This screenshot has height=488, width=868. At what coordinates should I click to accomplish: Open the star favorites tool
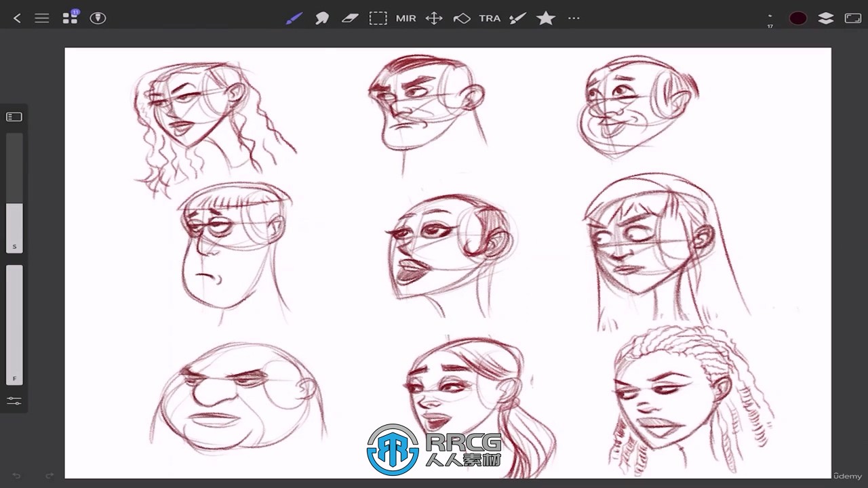(546, 18)
